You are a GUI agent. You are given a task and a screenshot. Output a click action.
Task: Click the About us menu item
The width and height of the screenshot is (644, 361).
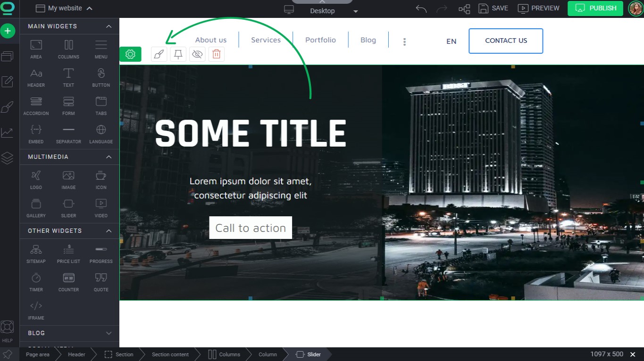coord(211,40)
